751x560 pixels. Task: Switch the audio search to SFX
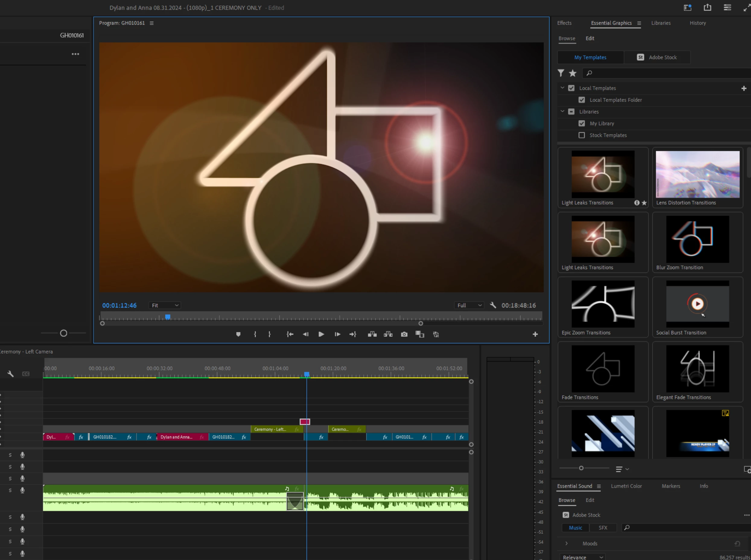click(603, 528)
